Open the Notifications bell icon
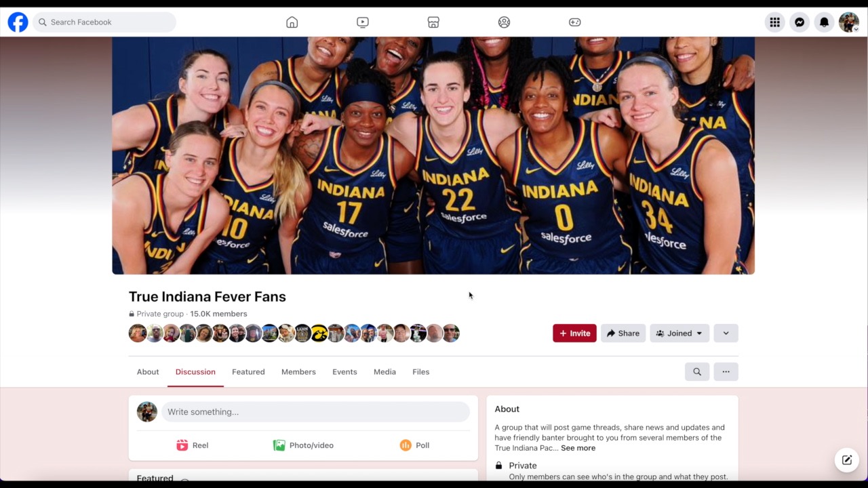 pyautogui.click(x=824, y=22)
